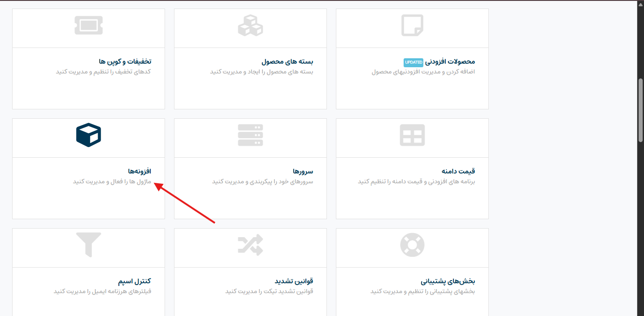This screenshot has width=644, height=316.
Task: Click the funnel filter icon for کنترل اسپم
Action: (x=88, y=245)
